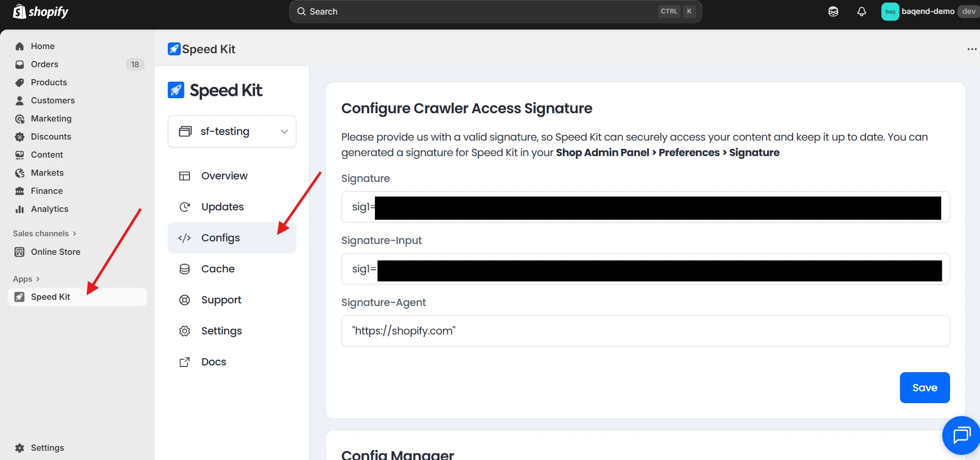Open Speed Kit Settings gear in app menu
Screen dimensions: 980x460
coord(184,331)
